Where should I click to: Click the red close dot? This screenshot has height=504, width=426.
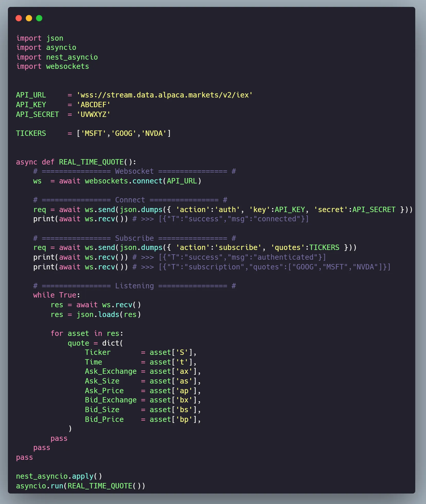(x=19, y=18)
